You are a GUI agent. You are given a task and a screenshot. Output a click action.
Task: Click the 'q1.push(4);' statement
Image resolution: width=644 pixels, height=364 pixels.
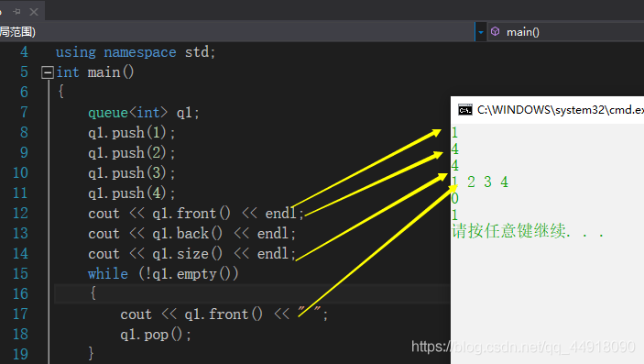[x=132, y=193]
